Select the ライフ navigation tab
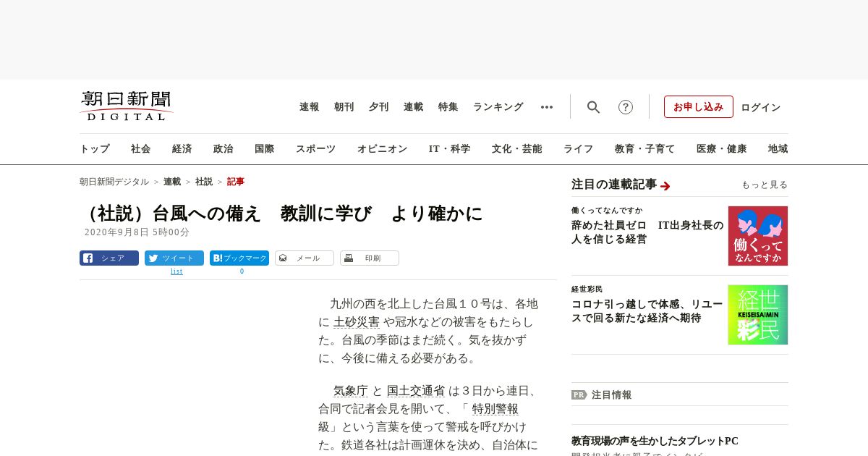Viewport: 868px width, 456px height. [579, 149]
